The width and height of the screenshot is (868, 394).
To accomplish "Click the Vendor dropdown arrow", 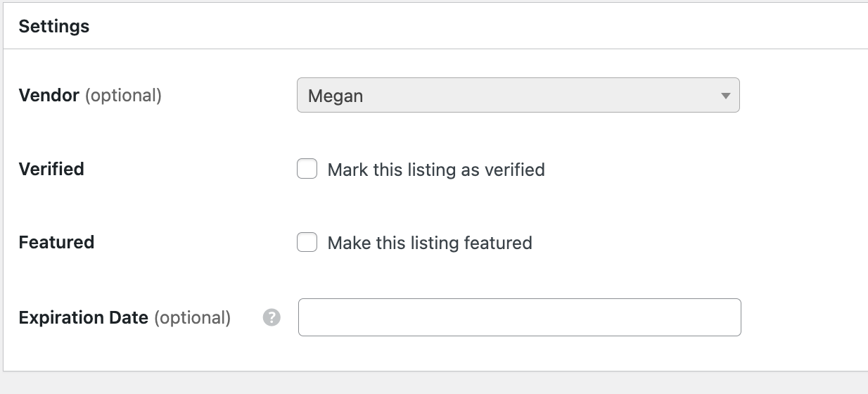I will (726, 96).
